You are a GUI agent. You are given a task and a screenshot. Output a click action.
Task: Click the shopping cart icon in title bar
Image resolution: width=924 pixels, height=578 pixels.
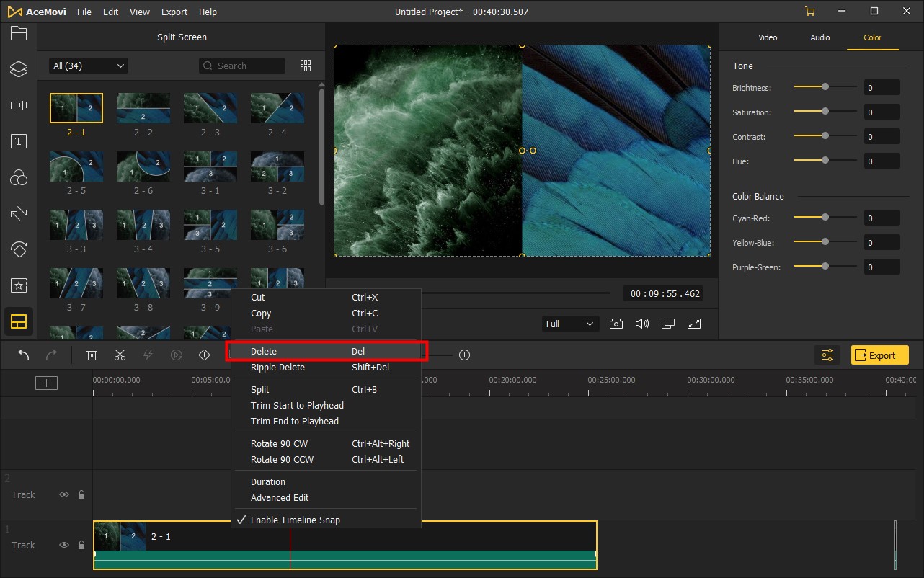[x=810, y=12]
